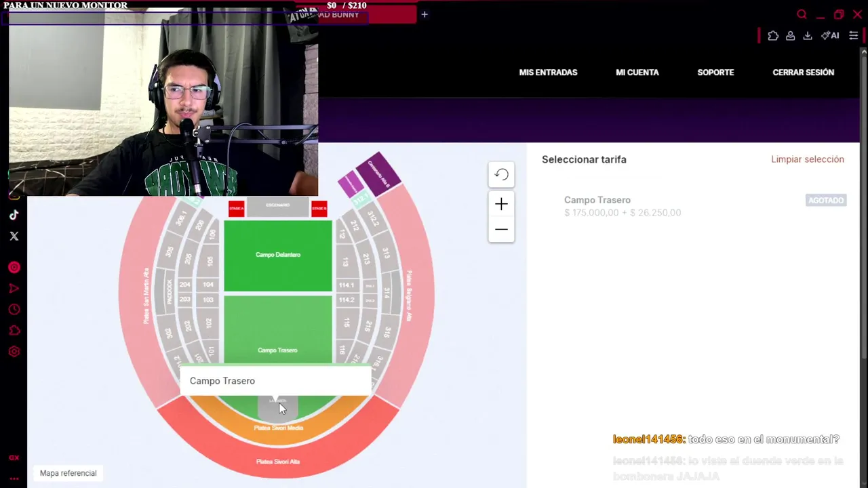Reset the seat map view
This screenshot has height=488, width=868.
pyautogui.click(x=501, y=175)
